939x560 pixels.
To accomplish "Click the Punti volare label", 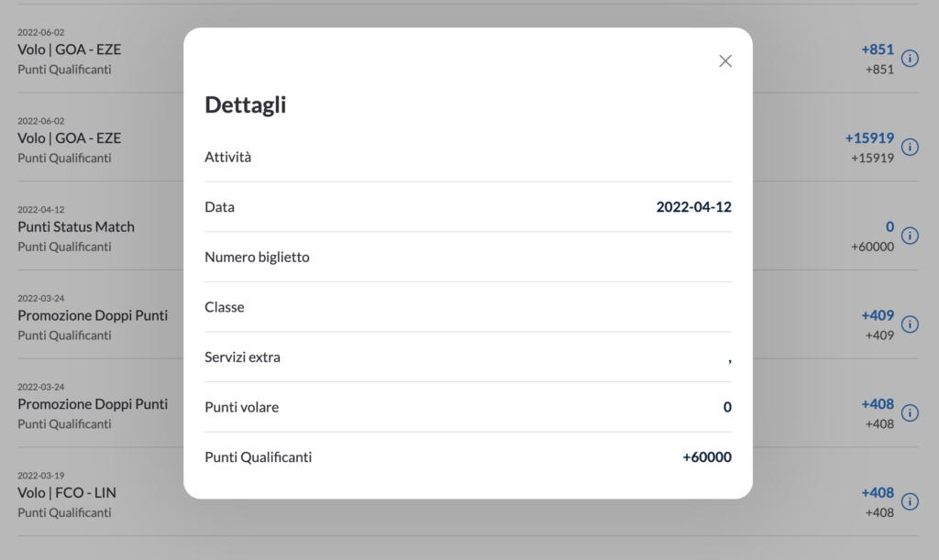I will pos(242,408).
